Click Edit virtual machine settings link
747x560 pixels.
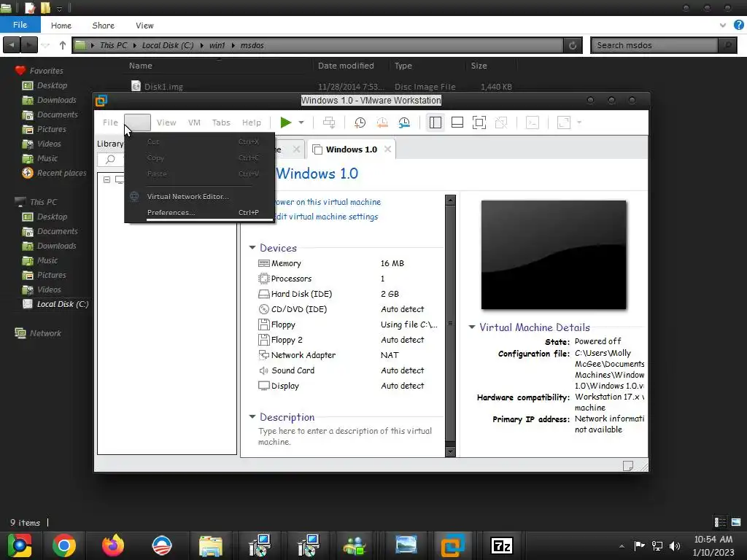pos(327,217)
